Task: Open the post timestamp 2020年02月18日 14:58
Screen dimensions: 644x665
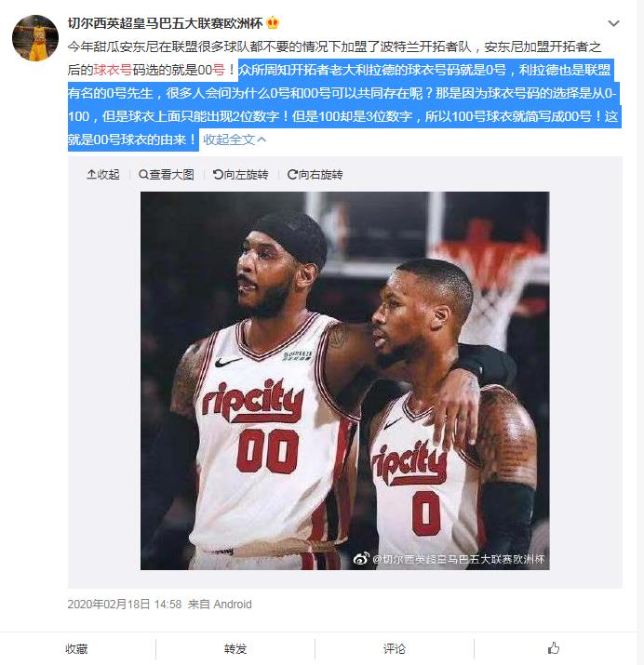Action: [x=125, y=604]
